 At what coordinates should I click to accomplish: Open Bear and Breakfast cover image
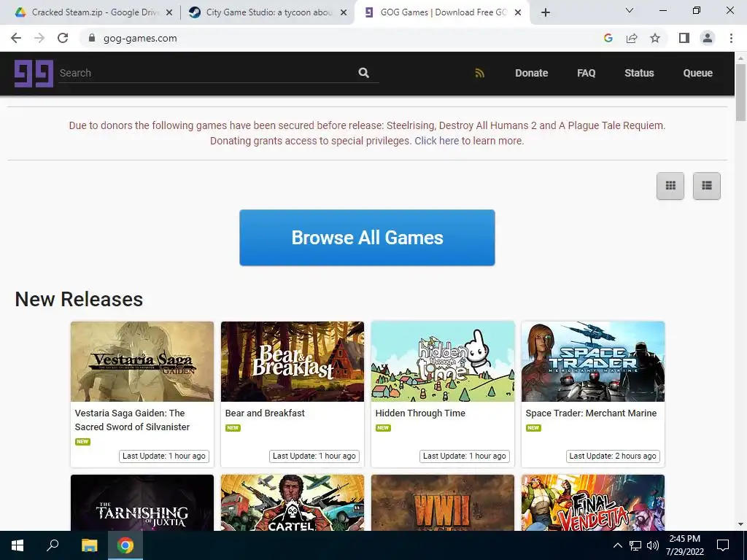coord(292,362)
